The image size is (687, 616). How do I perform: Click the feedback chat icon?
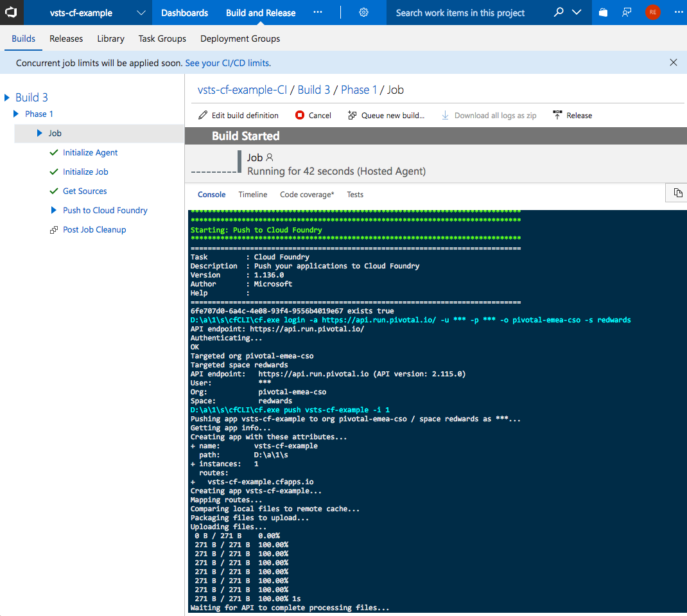(627, 13)
